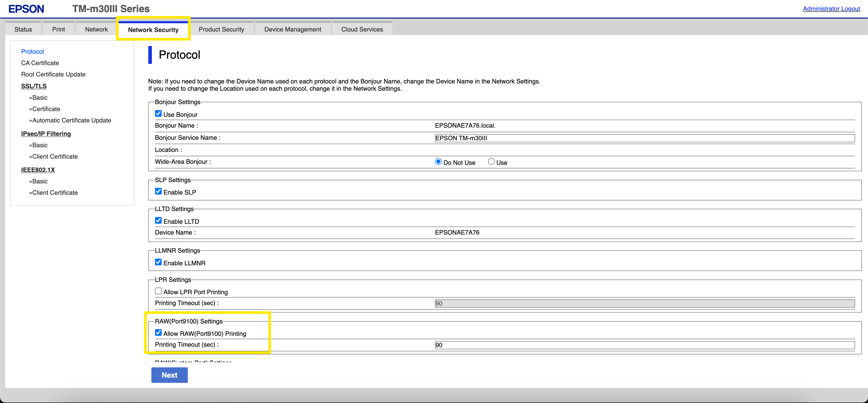Toggle the Enable LLMNR checkbox

coord(158,262)
